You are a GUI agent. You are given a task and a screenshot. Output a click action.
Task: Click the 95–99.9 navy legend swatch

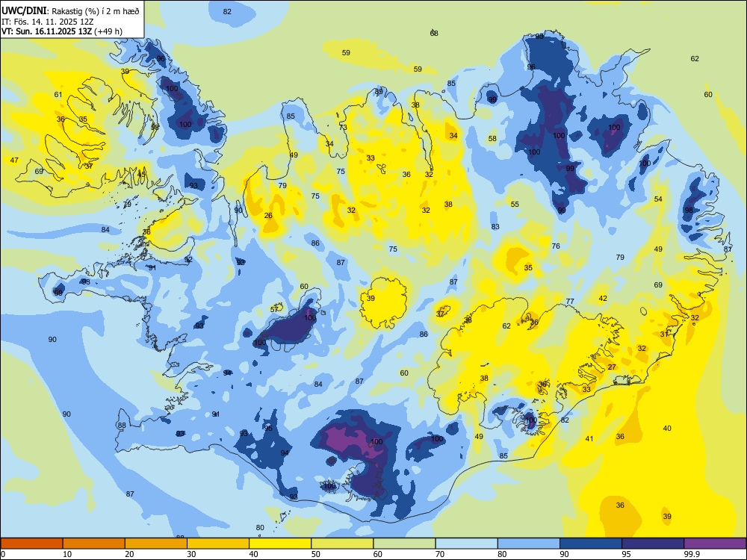click(x=653, y=544)
